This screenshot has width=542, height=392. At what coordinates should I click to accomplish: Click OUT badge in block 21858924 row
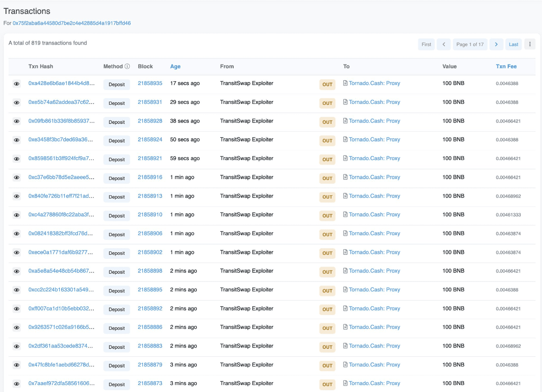point(327,141)
